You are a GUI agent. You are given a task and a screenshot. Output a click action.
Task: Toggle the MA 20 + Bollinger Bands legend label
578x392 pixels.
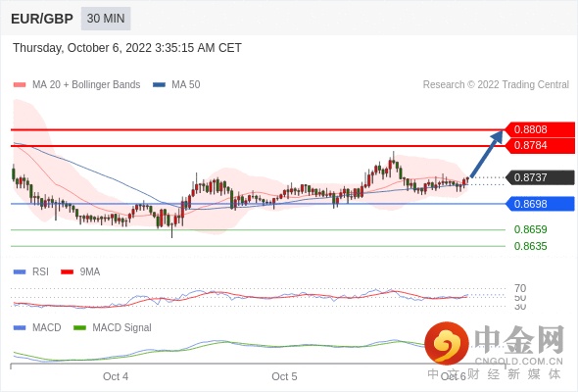pyautogui.click(x=86, y=85)
